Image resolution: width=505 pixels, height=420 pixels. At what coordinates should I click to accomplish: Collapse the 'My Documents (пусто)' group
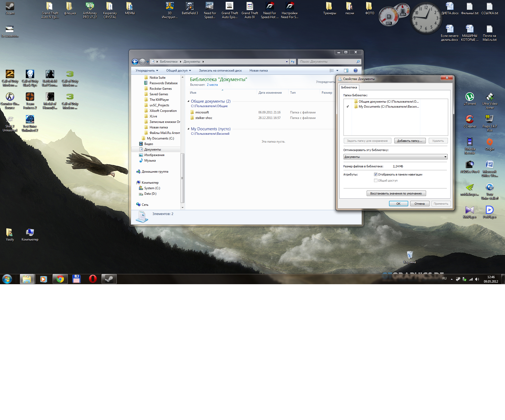tap(188, 129)
